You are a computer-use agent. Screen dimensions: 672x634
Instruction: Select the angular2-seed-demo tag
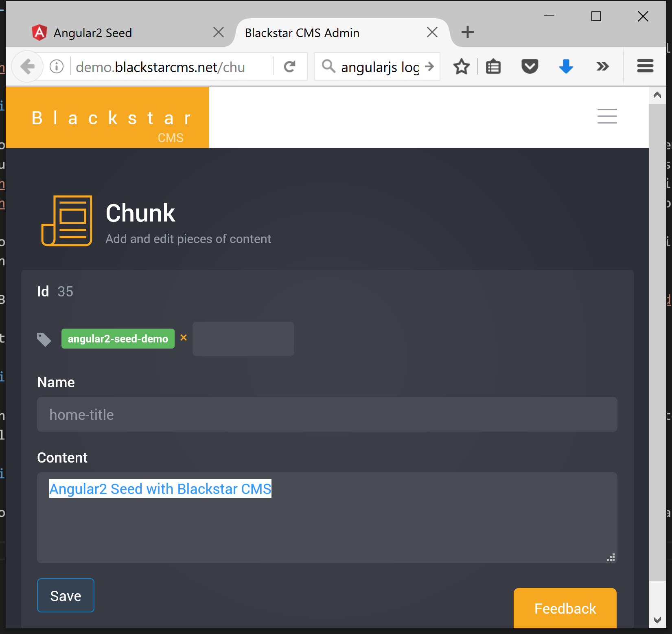click(118, 339)
